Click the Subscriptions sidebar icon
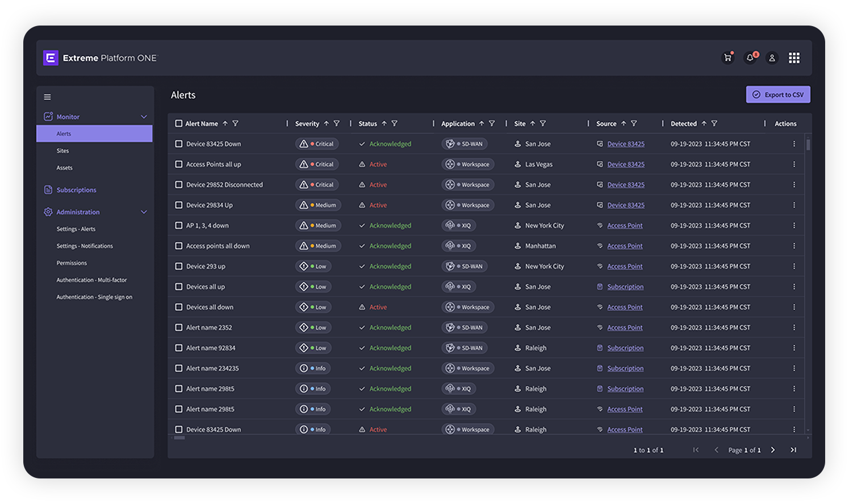Image resolution: width=849 pixels, height=504 pixels. tap(48, 190)
